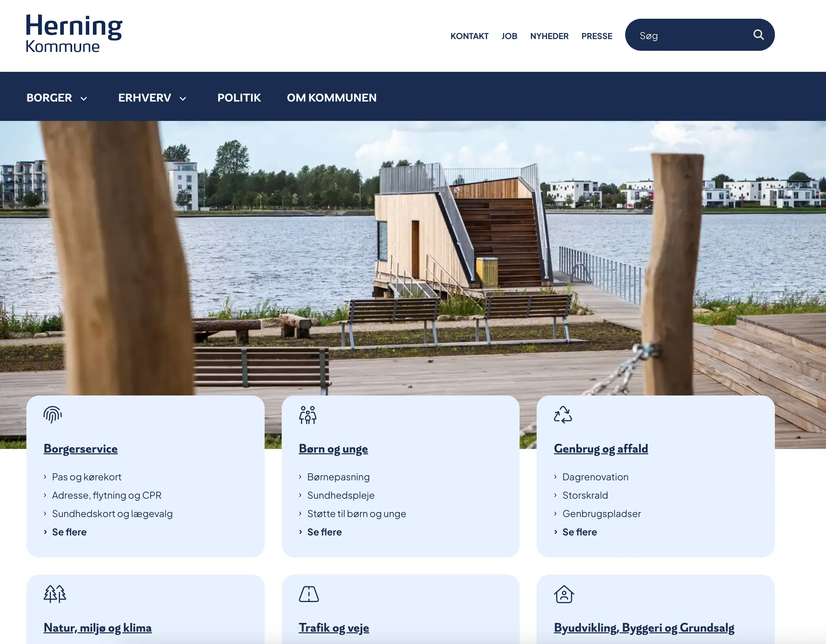This screenshot has height=644, width=826.
Task: Open the Borgerservice heading link
Action: (x=81, y=449)
